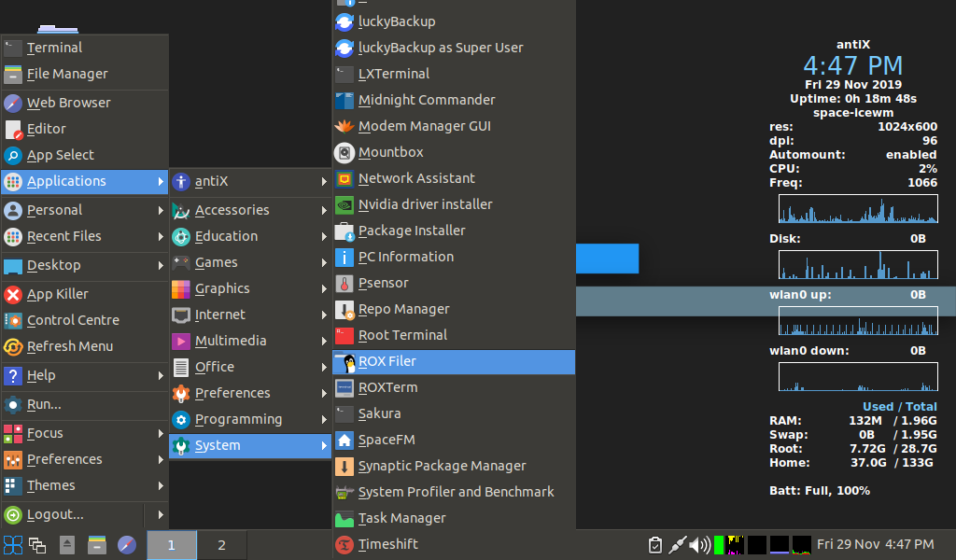Launch luckyBackup as Super User
The height and width of the screenshot is (560, 956).
click(454, 48)
